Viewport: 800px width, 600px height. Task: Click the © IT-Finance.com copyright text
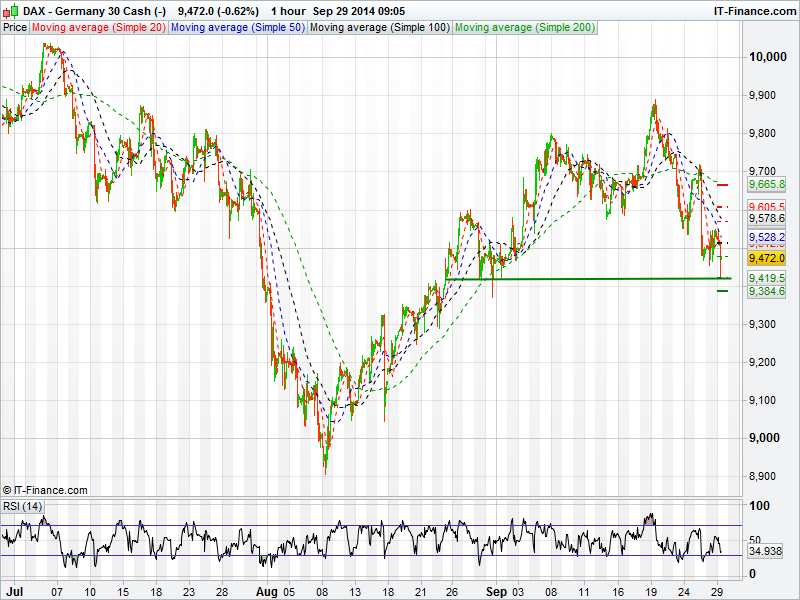[x=46, y=490]
